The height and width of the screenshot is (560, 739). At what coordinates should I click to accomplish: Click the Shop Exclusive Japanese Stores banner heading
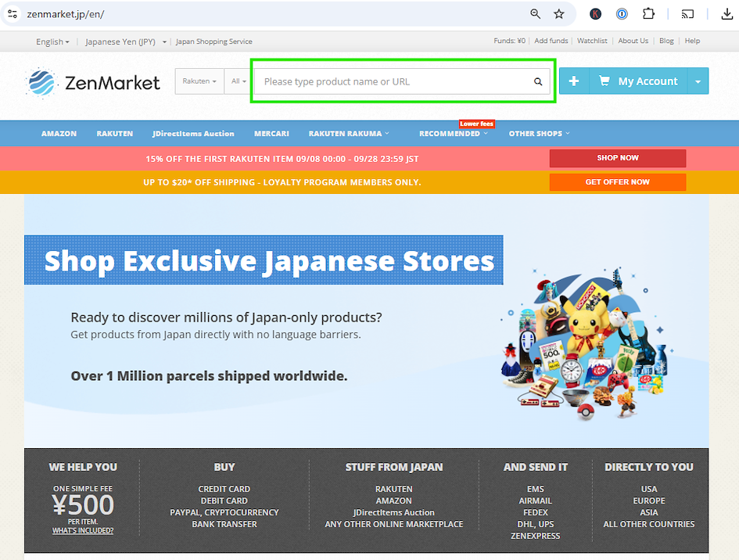[269, 260]
